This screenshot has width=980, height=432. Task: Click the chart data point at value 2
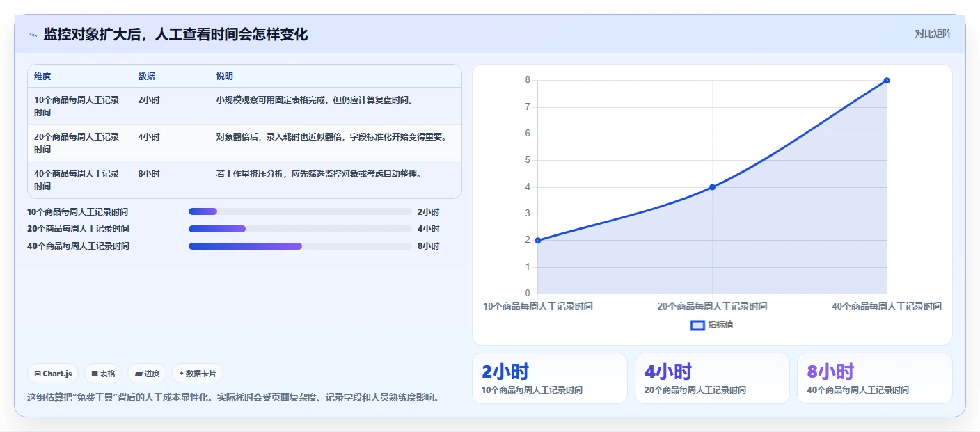pyautogui.click(x=537, y=240)
